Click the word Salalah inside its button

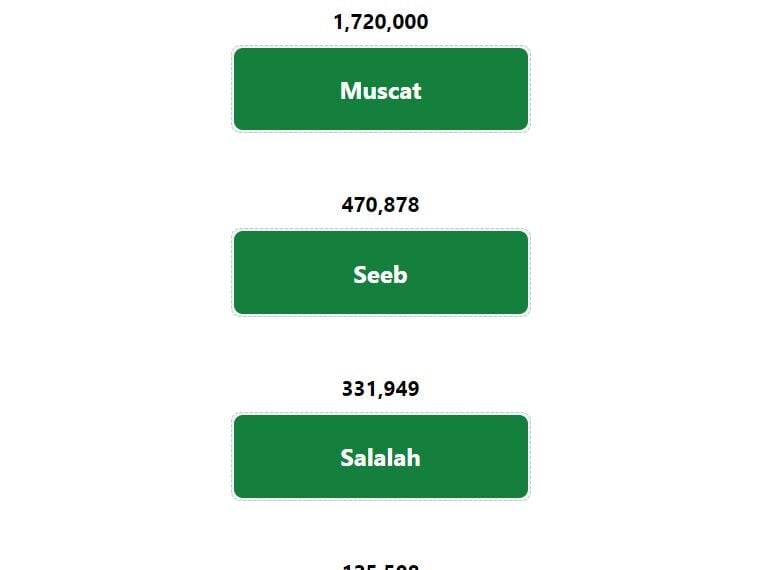click(381, 458)
